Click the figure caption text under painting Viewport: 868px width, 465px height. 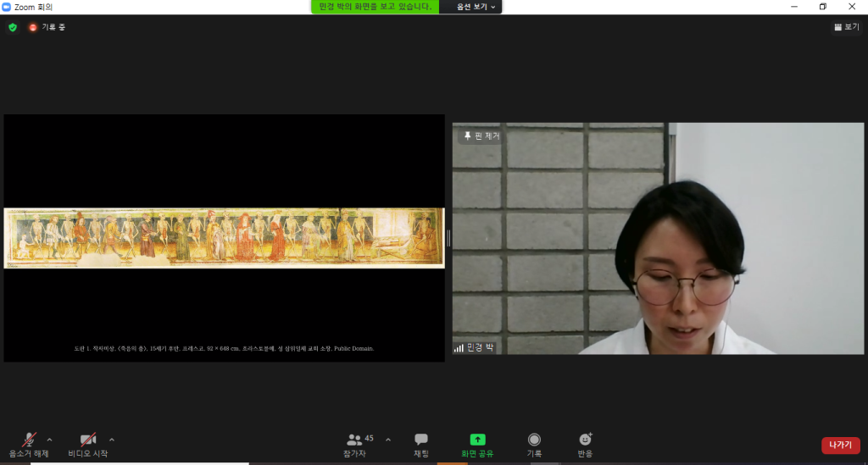coord(224,348)
